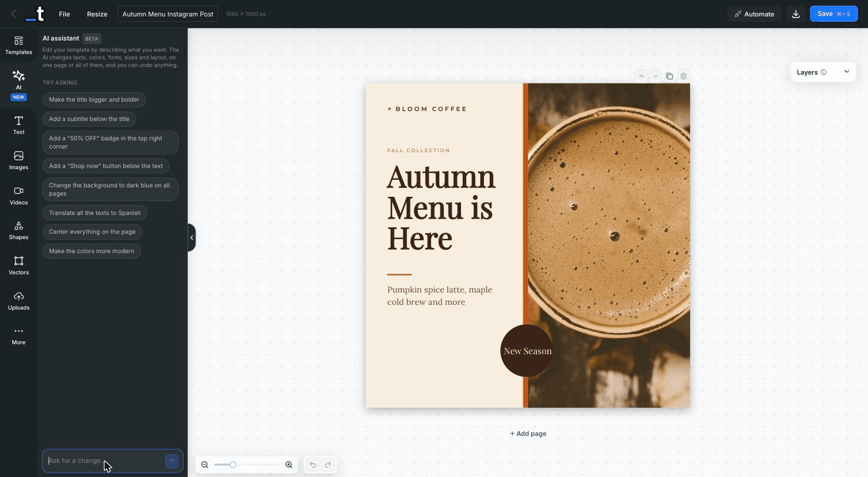The image size is (868, 477).
Task: Select the 'New Season' badge circle
Action: [x=527, y=351]
